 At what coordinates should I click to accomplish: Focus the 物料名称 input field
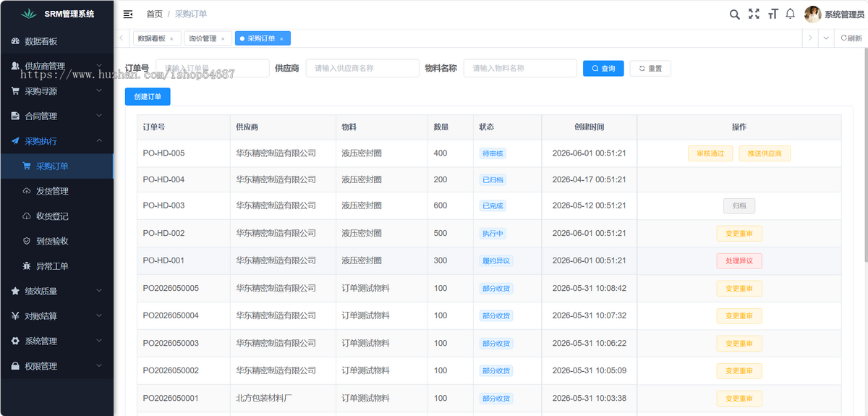(x=520, y=68)
